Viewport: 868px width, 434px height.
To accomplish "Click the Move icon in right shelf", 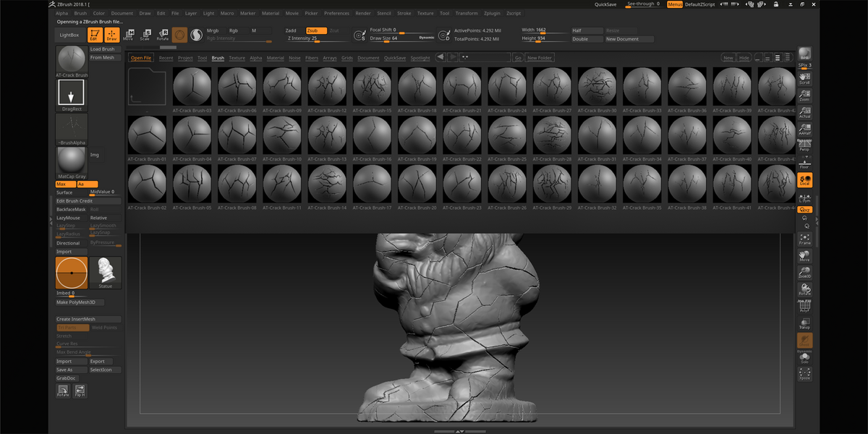I will 804,255.
